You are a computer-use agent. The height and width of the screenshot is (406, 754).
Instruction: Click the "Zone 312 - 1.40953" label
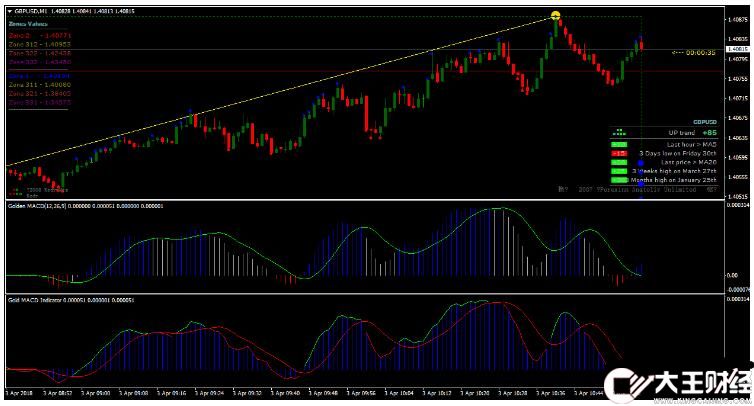click(x=39, y=44)
